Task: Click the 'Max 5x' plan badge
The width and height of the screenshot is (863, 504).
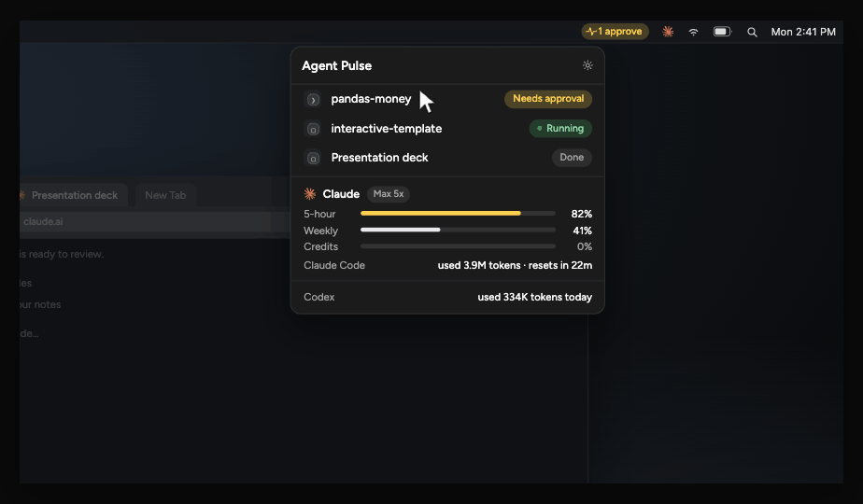Action: point(389,194)
